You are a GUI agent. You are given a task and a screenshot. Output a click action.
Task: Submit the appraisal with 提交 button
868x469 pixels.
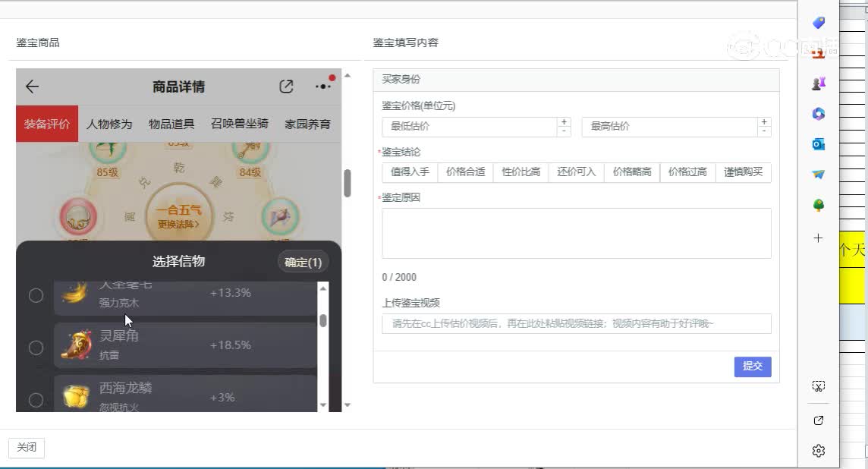click(753, 367)
